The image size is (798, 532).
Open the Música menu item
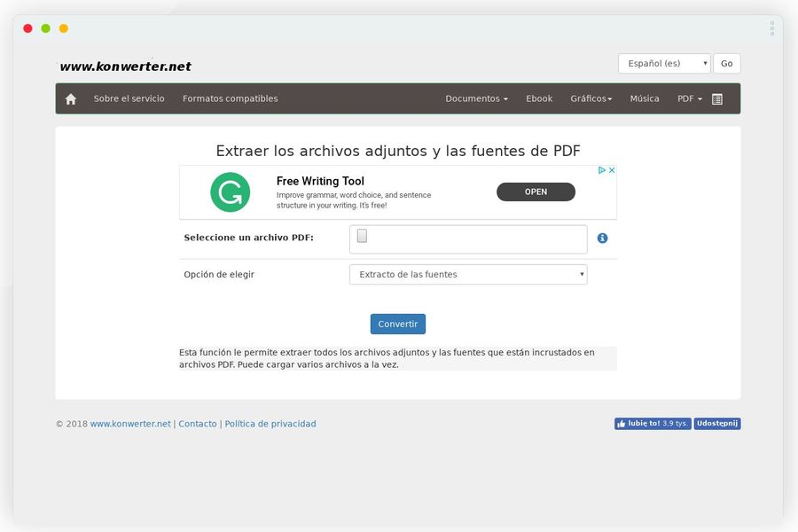[x=645, y=98]
